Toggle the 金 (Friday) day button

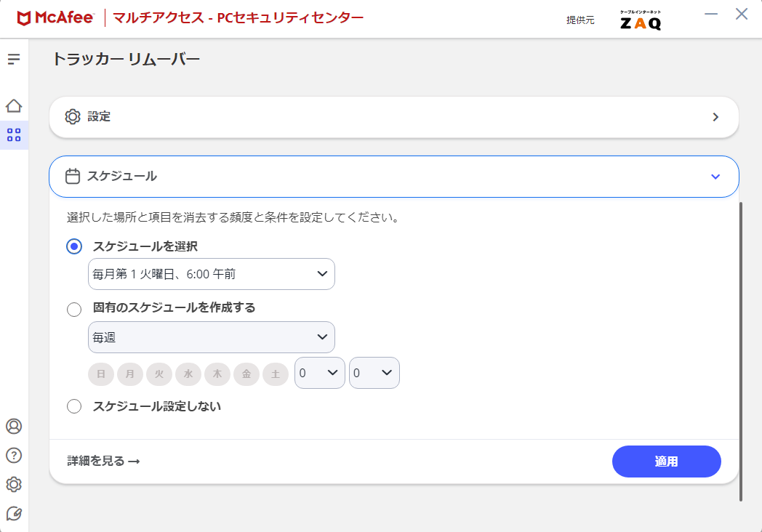point(246,374)
